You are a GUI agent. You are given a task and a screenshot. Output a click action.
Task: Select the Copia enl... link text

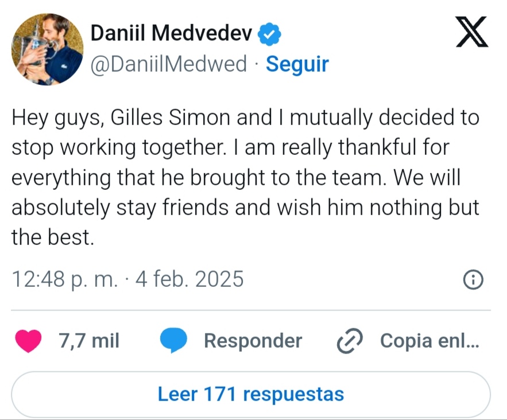click(428, 341)
